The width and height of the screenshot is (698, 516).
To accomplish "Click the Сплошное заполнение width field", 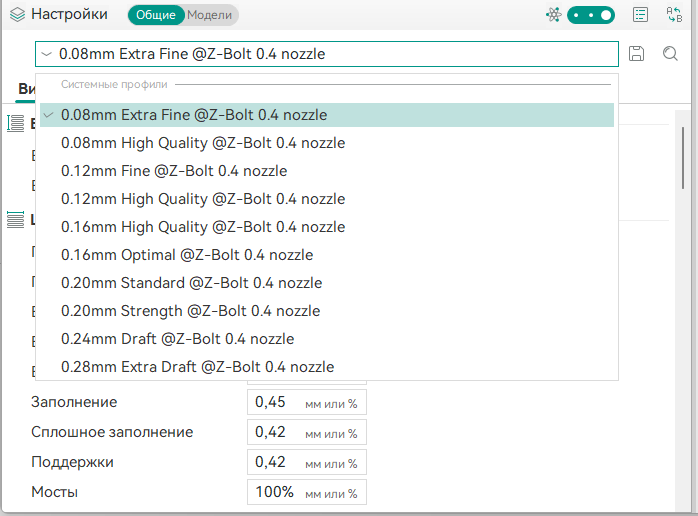I will (307, 432).
